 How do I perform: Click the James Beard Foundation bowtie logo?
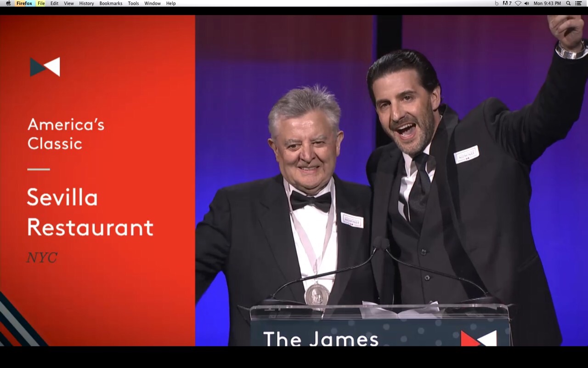(44, 66)
